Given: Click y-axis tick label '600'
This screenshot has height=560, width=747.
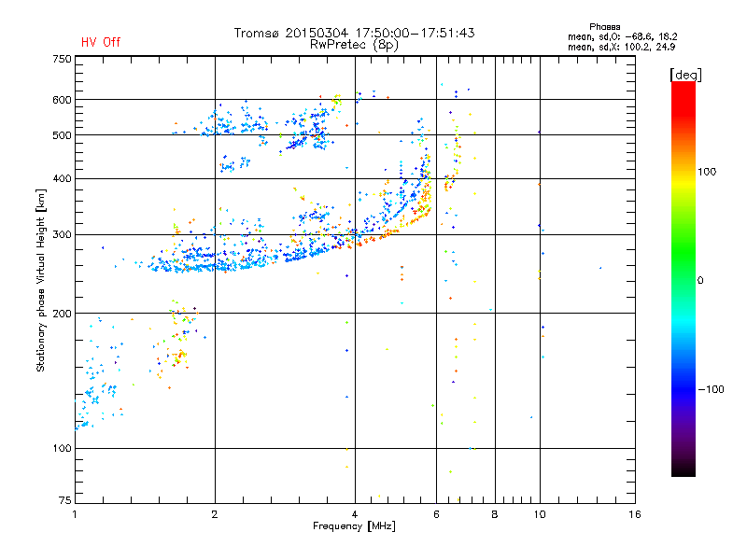Looking at the screenshot, I should click(x=62, y=100).
